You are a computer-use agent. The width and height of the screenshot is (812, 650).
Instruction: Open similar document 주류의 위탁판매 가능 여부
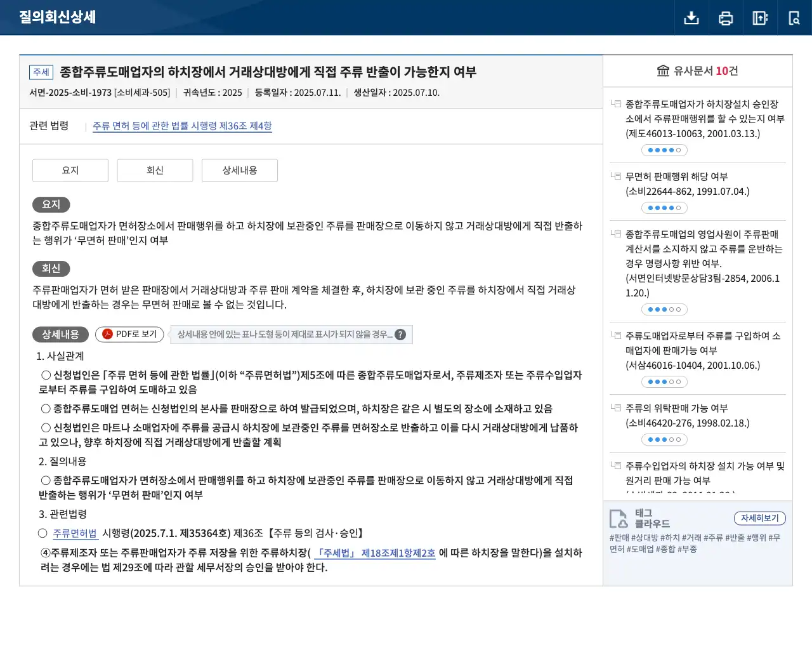tap(688, 415)
